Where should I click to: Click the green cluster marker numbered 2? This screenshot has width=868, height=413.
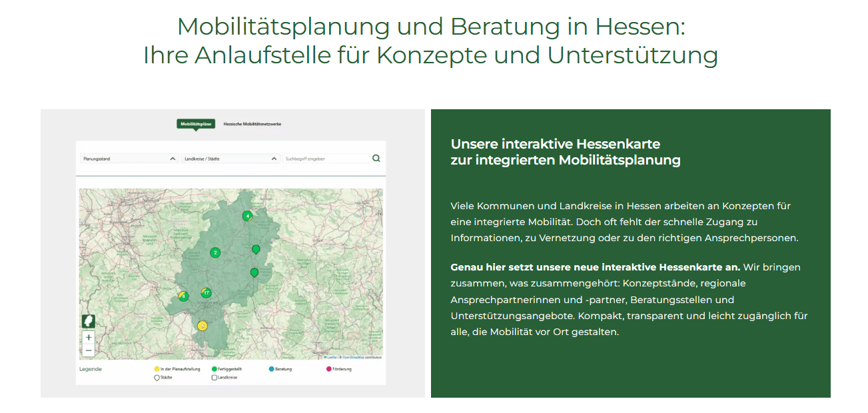point(215,252)
